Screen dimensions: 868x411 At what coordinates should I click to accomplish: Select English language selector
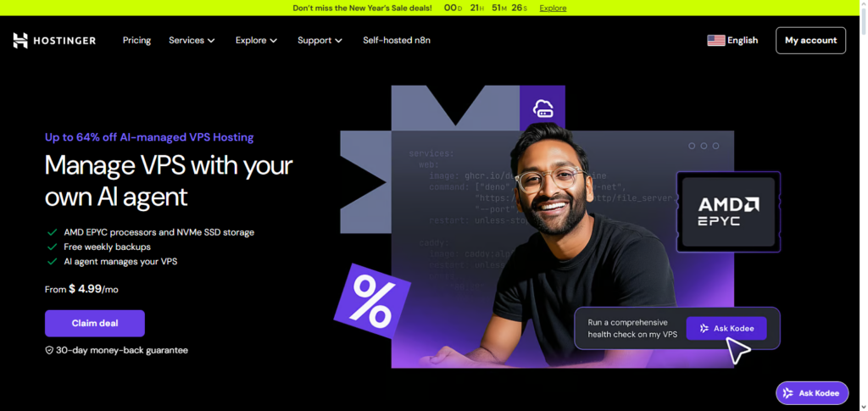point(732,41)
